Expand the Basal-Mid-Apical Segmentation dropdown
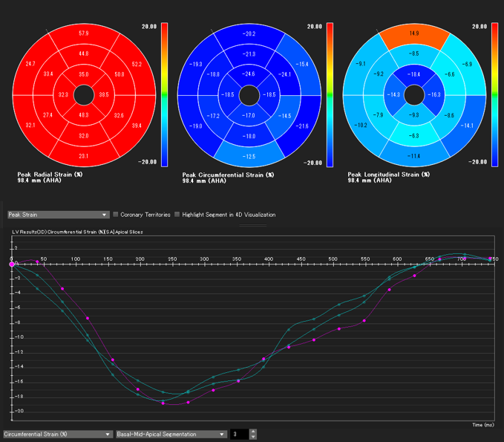 (x=171, y=434)
